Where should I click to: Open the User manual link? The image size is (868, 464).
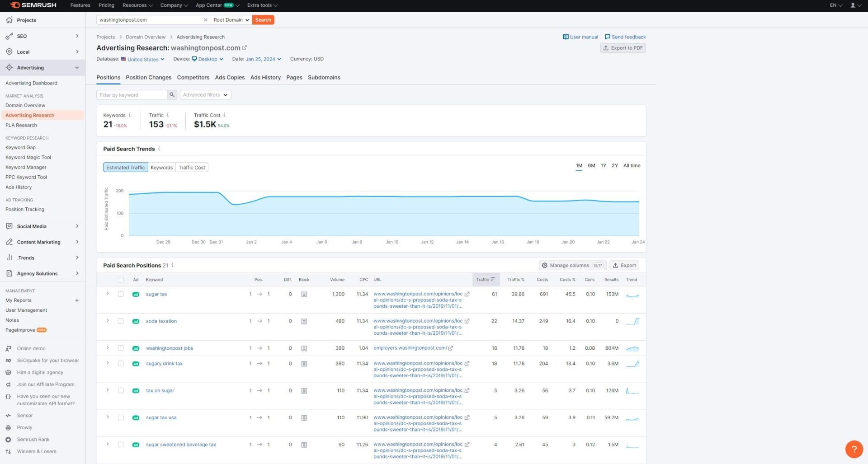[580, 37]
